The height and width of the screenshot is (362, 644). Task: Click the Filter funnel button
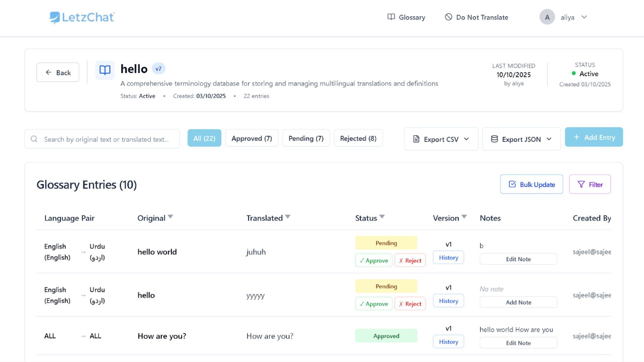coord(590,184)
